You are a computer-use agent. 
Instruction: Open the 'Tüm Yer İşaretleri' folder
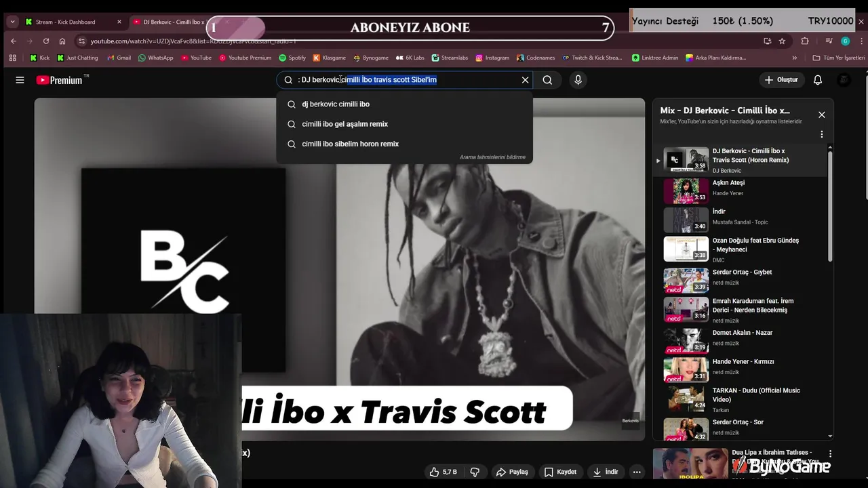pos(838,58)
